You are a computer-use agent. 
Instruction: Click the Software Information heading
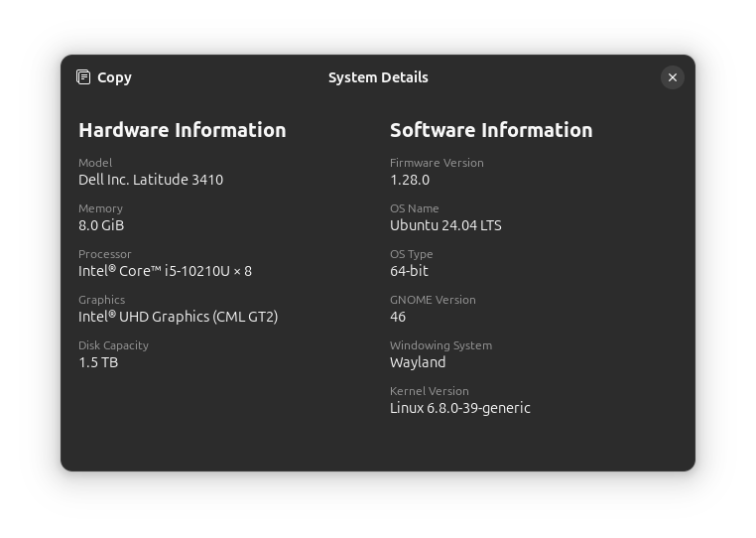tap(491, 130)
